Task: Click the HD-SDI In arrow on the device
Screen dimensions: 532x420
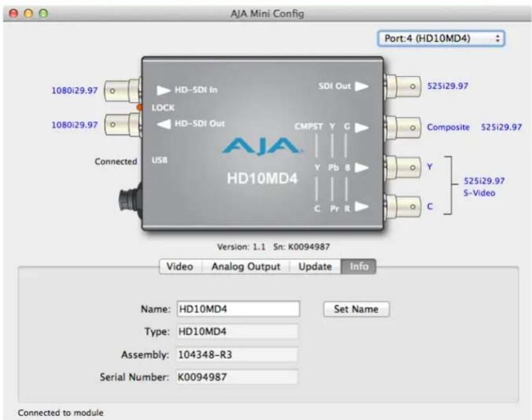Action: click(x=164, y=90)
